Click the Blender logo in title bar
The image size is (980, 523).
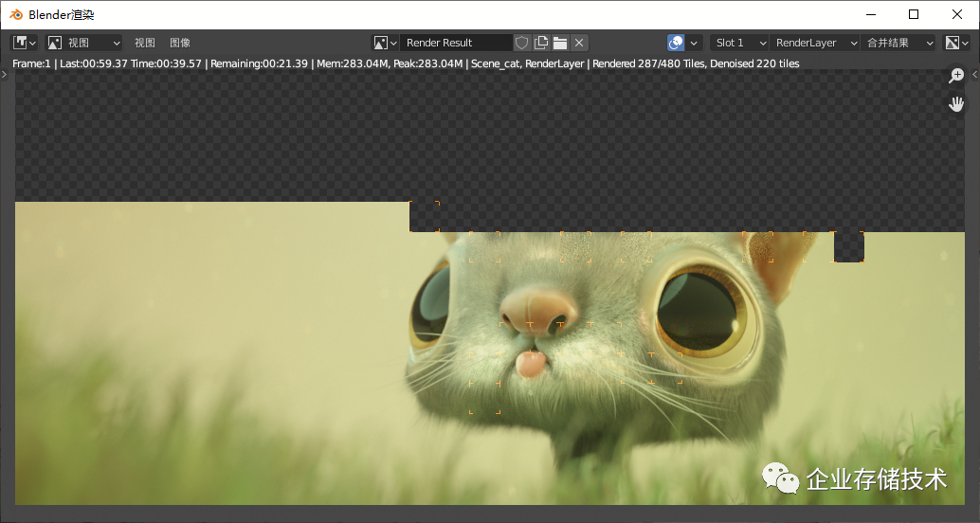(x=16, y=14)
